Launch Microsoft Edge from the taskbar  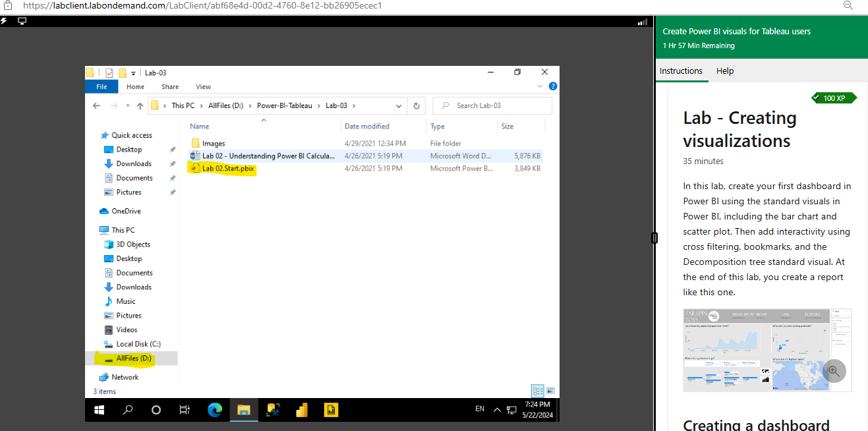(215, 410)
